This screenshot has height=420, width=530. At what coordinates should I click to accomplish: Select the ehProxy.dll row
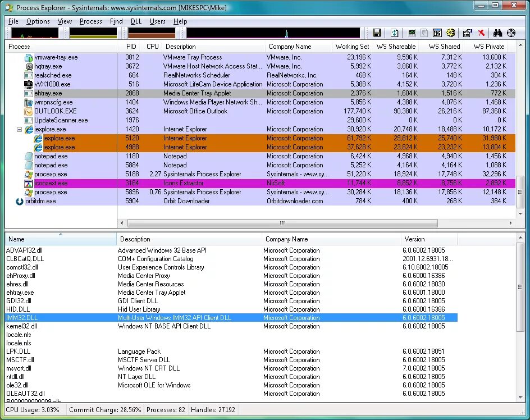tap(231, 276)
